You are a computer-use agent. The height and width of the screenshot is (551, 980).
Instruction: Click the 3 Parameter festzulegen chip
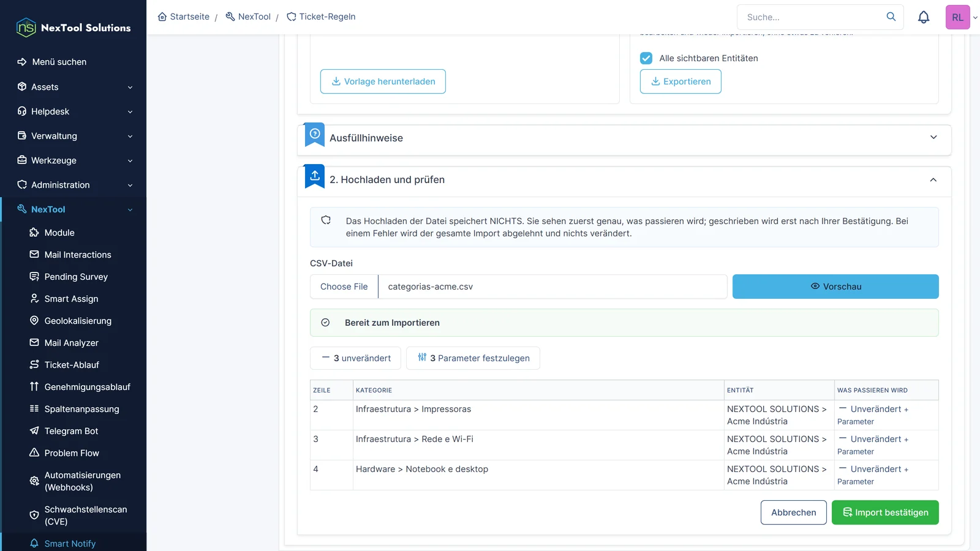coord(473,358)
